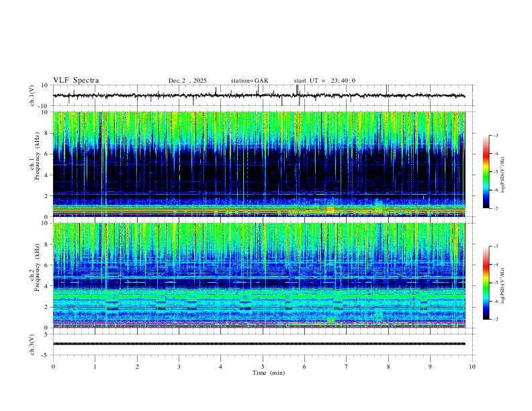Click the ch.1 voltage waveform trace
This screenshot has height=411, width=532.
[x=259, y=95]
